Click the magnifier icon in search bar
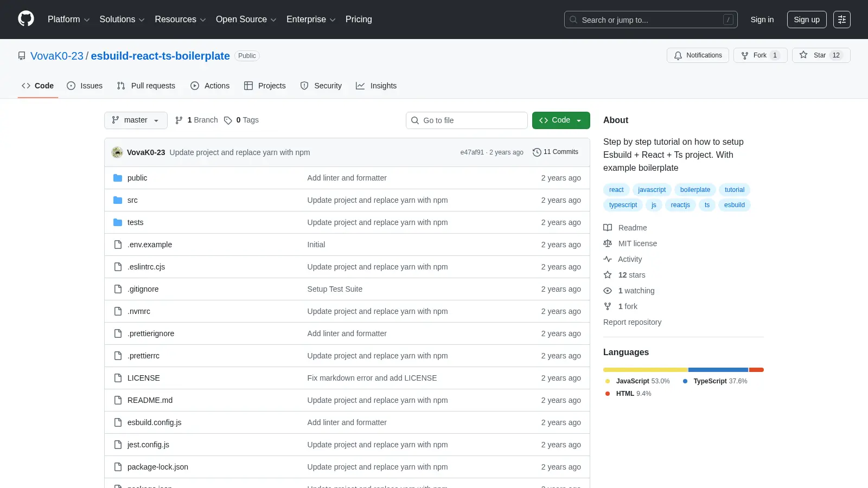 pos(573,20)
